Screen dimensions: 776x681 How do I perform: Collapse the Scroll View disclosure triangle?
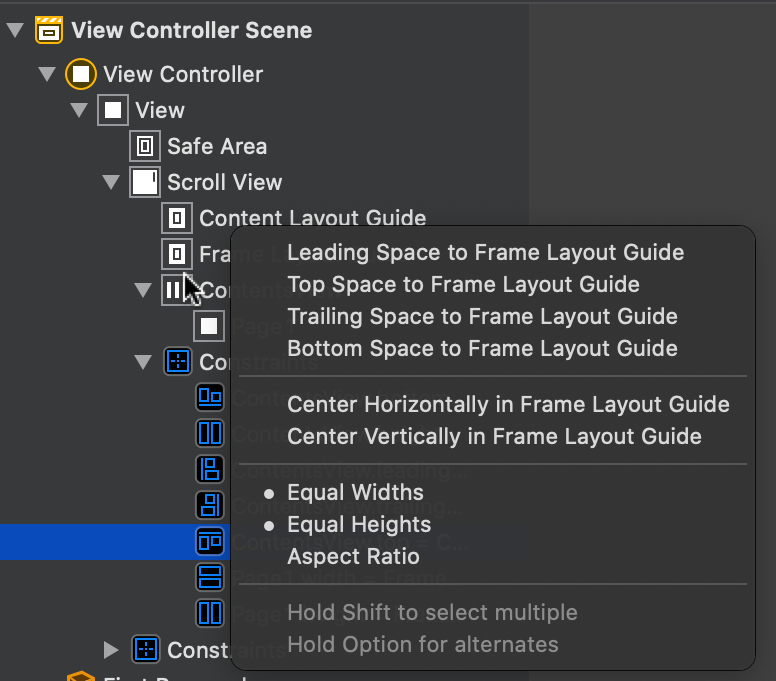[x=111, y=182]
